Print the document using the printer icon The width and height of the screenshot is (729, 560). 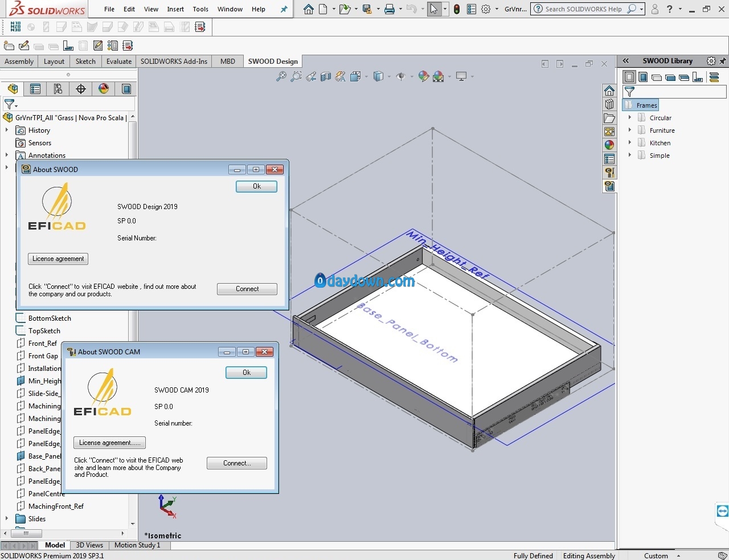pos(390,9)
